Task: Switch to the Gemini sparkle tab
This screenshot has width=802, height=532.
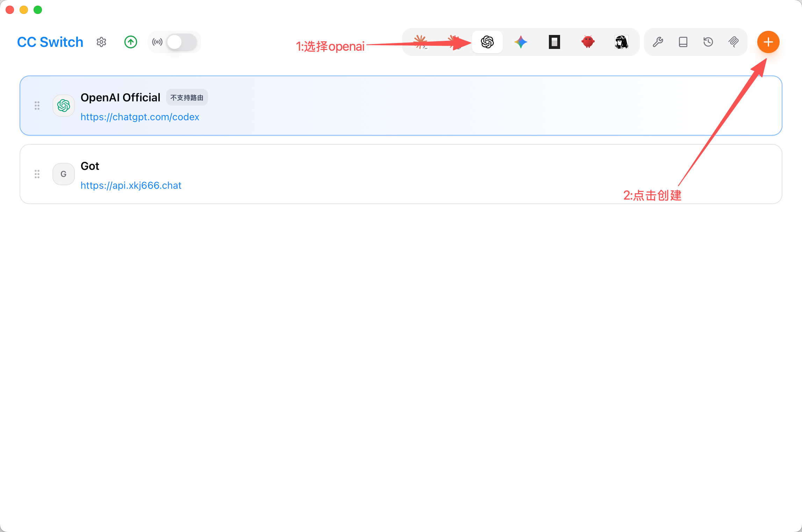Action: tap(521, 42)
